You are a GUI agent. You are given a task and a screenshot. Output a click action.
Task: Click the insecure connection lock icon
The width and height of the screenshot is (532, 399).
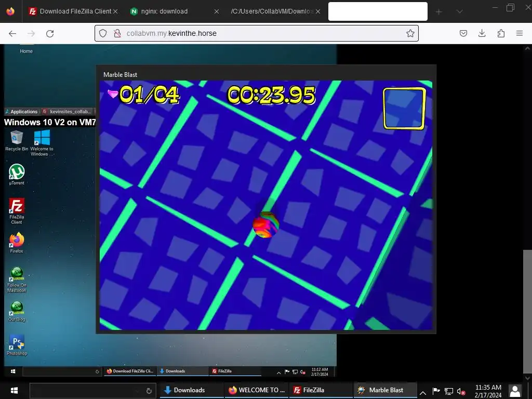point(117,33)
